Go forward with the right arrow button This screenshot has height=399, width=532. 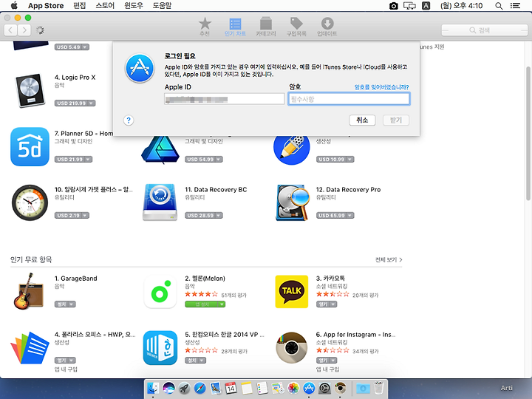pos(24,30)
